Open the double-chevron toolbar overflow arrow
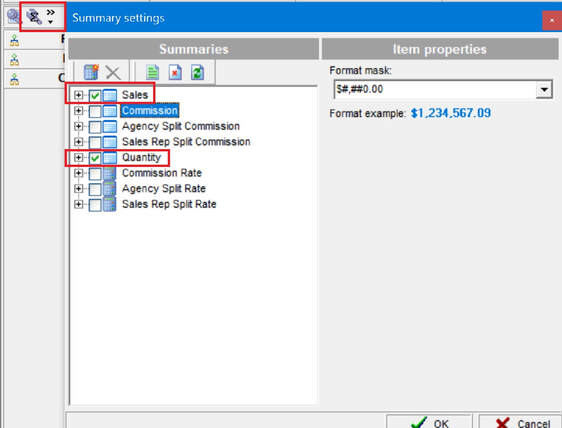The height and width of the screenshot is (428, 562). pos(51,16)
